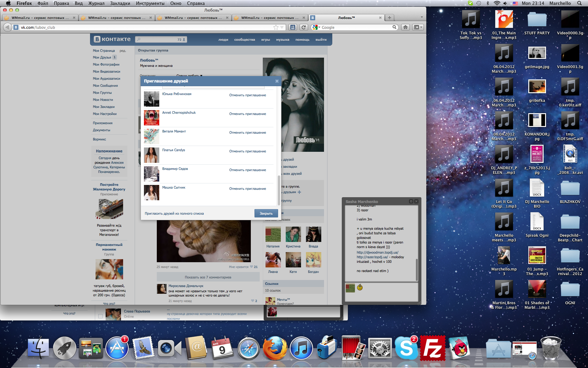The height and width of the screenshot is (368, 588).
Task: Open Skype from the Dock
Action: pos(406,348)
